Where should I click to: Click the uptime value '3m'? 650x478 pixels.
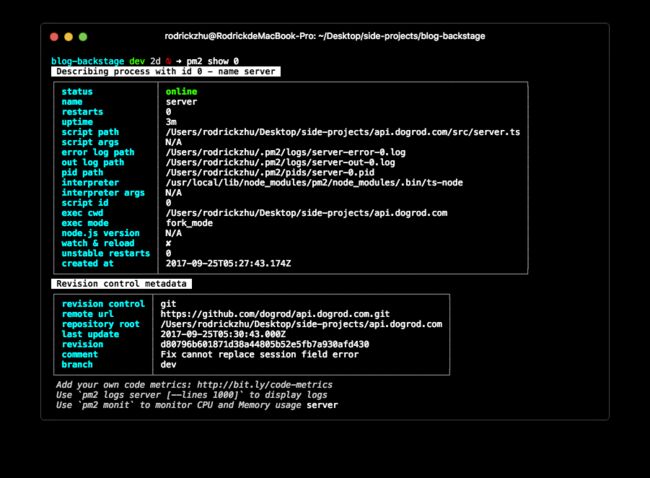171,122
